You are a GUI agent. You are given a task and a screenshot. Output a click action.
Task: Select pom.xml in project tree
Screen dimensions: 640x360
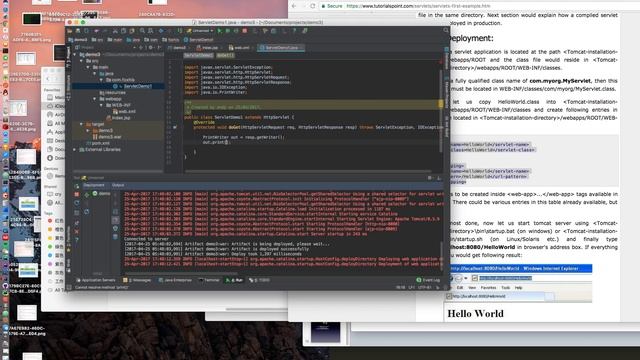pos(98,143)
